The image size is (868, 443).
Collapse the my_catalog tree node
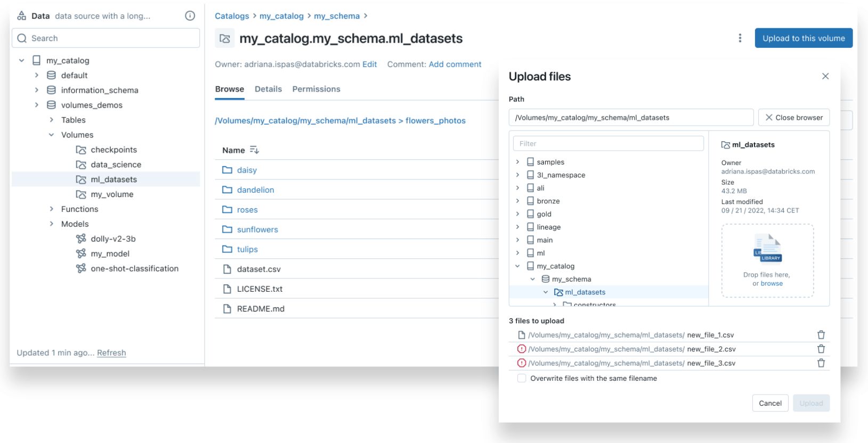click(22, 61)
